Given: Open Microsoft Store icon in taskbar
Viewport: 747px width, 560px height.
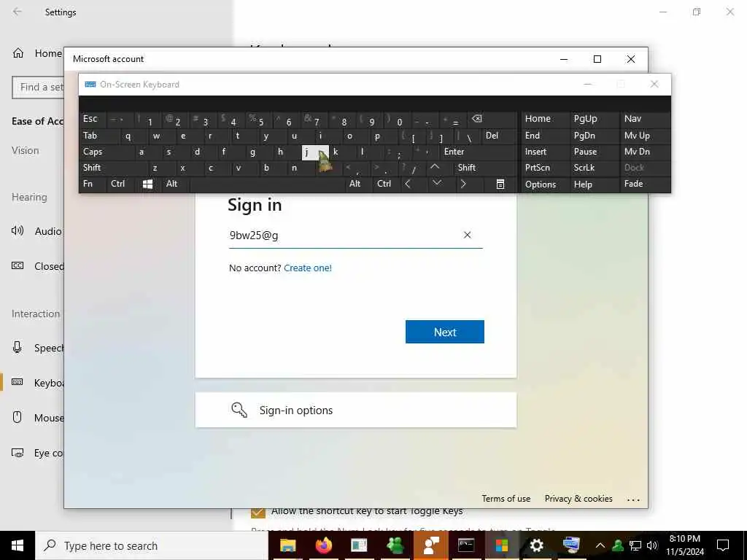Looking at the screenshot, I should pyautogui.click(x=501, y=545).
